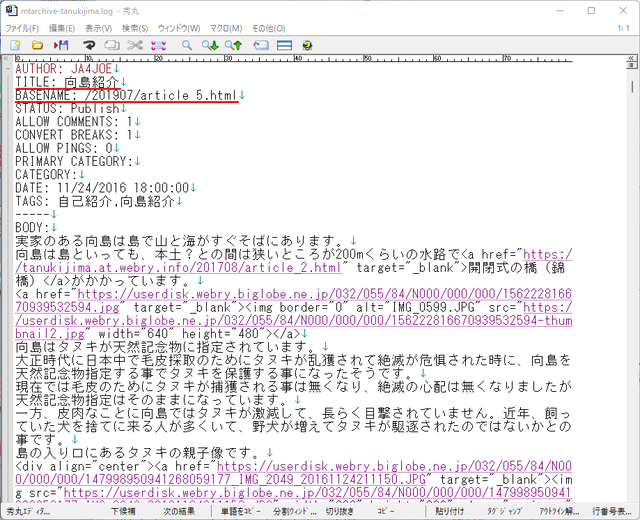Click the 貼り付け function key button

(x=449, y=511)
